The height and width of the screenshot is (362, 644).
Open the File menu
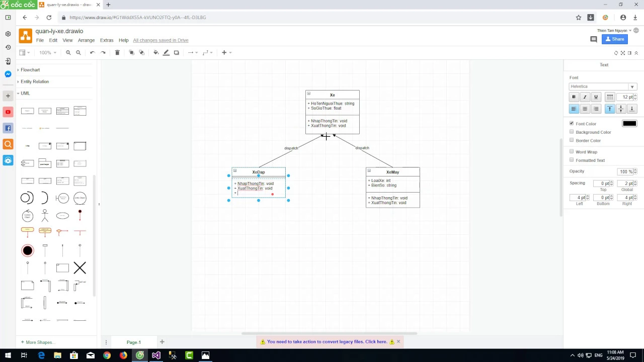40,40
